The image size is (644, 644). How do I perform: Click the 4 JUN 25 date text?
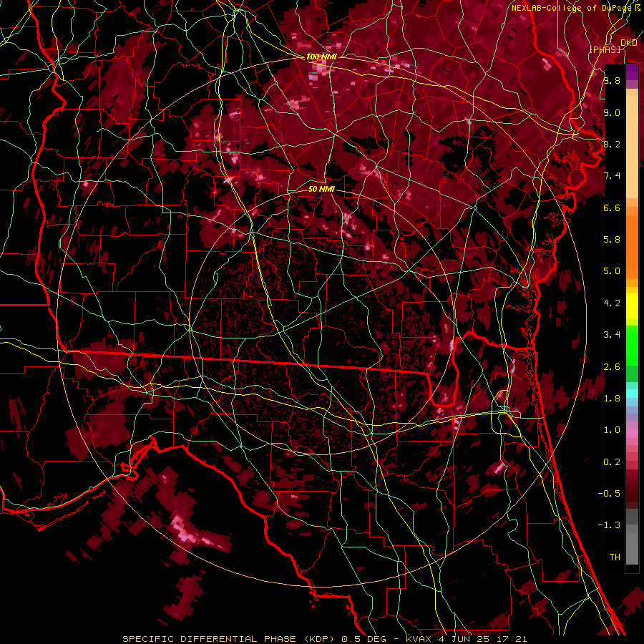[463, 639]
